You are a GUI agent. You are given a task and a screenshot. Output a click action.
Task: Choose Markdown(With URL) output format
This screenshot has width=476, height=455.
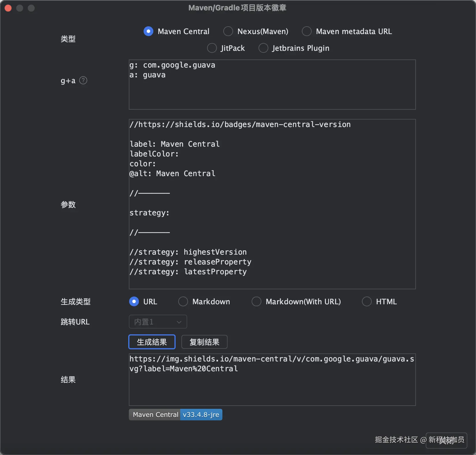point(256,301)
